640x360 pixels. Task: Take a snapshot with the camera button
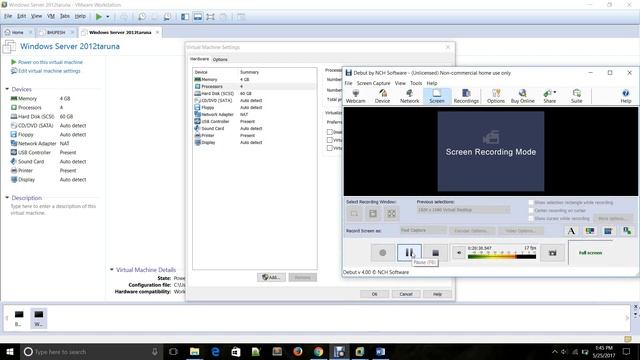click(x=552, y=253)
